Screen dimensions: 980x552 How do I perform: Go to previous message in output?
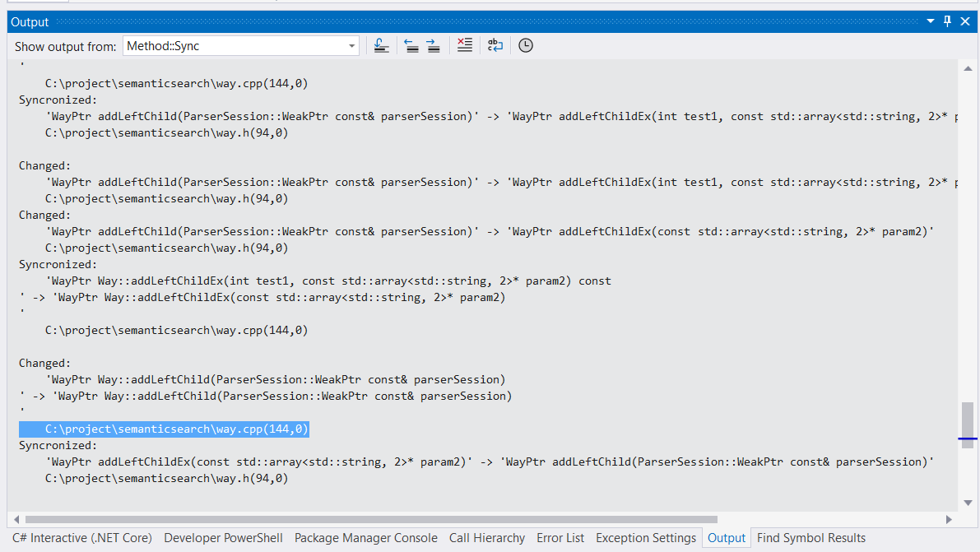click(411, 46)
